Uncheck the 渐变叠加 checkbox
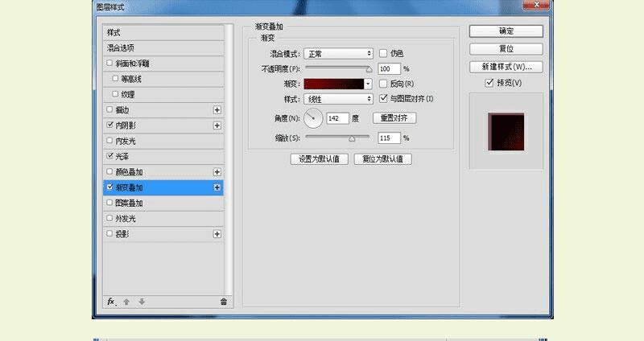 [109, 187]
